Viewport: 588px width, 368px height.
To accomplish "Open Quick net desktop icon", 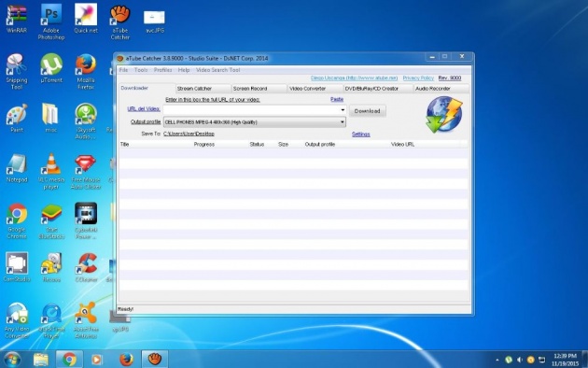I will click(x=86, y=18).
